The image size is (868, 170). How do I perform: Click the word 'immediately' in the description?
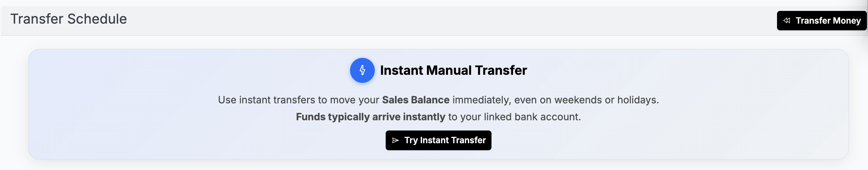482,100
